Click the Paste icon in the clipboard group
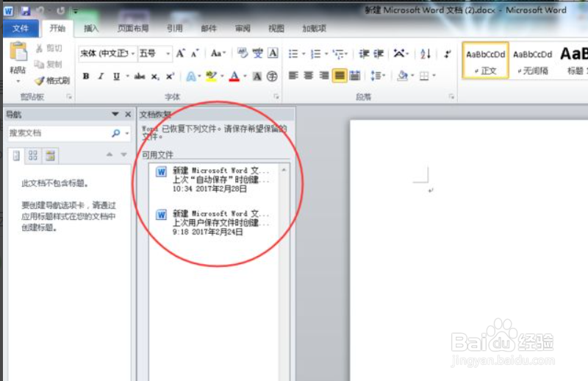This screenshot has width=588, height=381. tap(18, 51)
